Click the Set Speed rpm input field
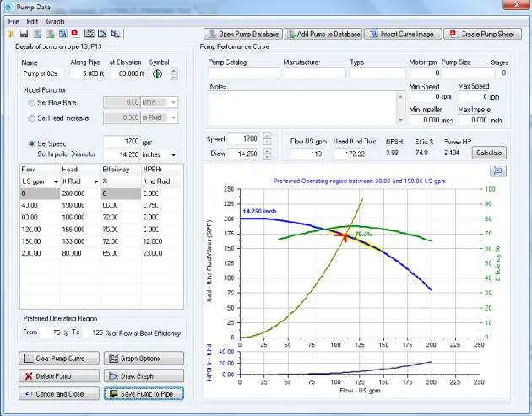 [x=122, y=142]
